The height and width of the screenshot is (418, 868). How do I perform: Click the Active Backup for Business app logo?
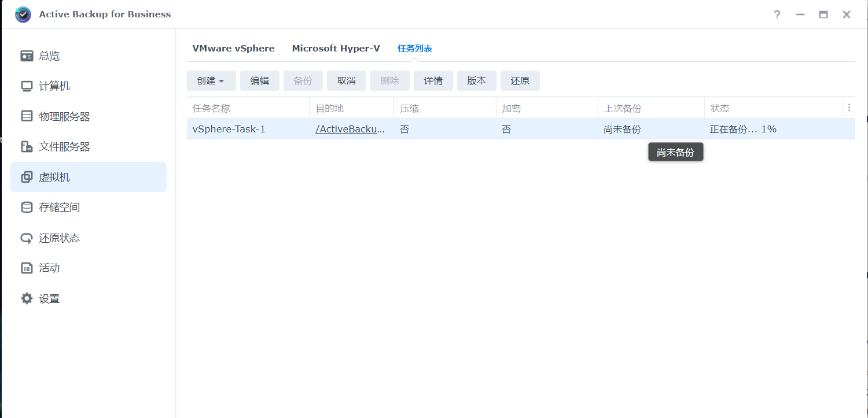click(23, 14)
